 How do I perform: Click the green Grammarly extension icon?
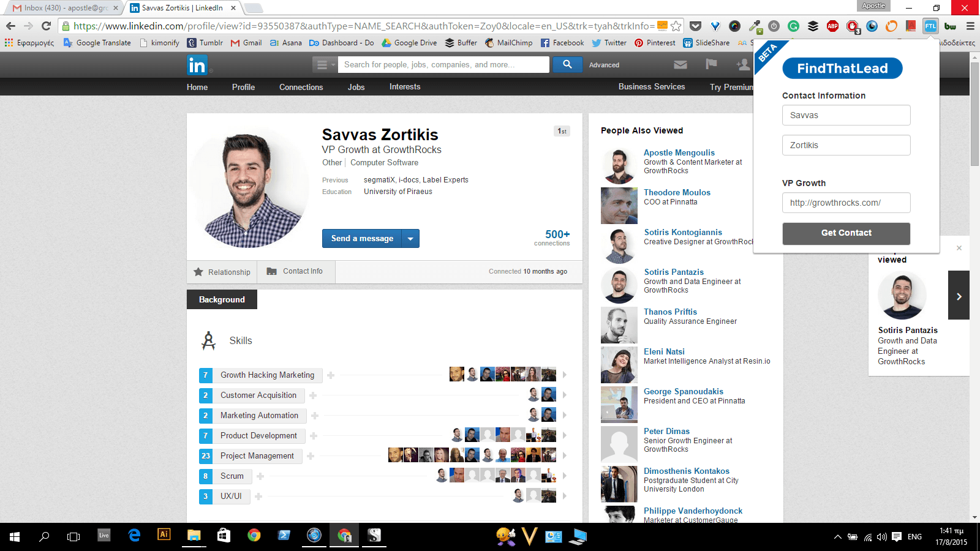[x=793, y=26]
